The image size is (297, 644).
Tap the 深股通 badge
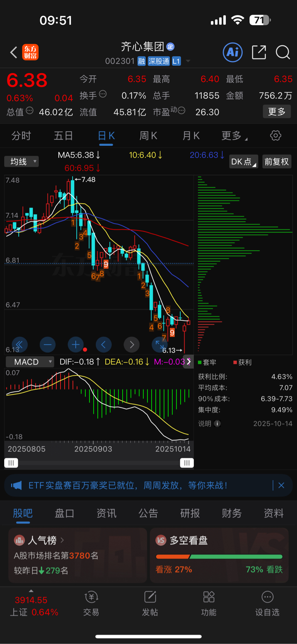click(x=159, y=61)
